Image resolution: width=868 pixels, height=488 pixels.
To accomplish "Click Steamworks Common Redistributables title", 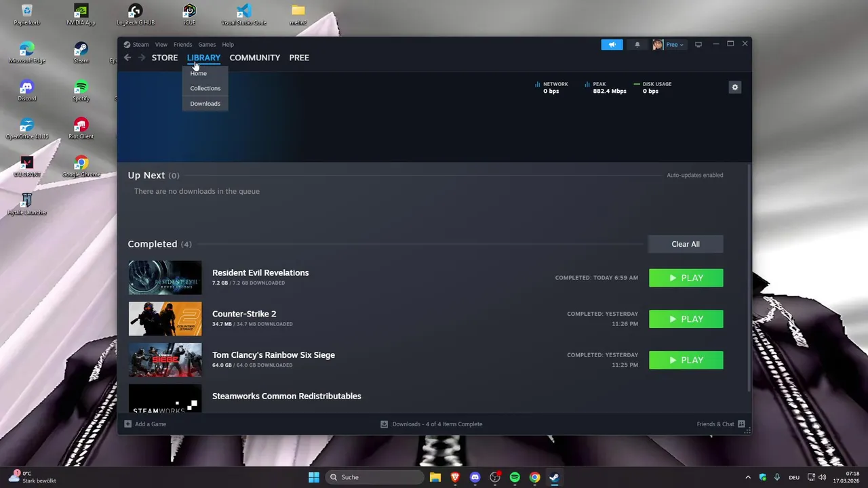I will 286,396.
